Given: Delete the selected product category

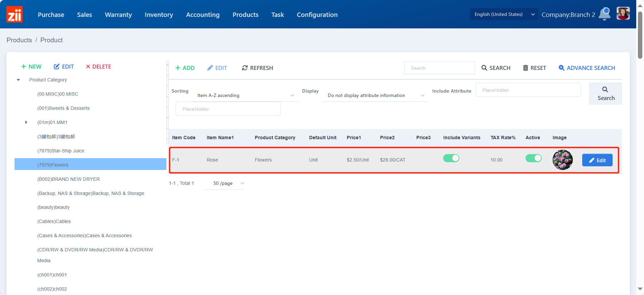Looking at the screenshot, I should [98, 67].
